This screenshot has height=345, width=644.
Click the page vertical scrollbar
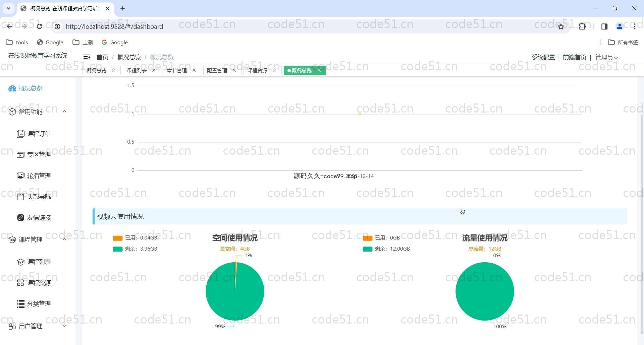click(642, 224)
